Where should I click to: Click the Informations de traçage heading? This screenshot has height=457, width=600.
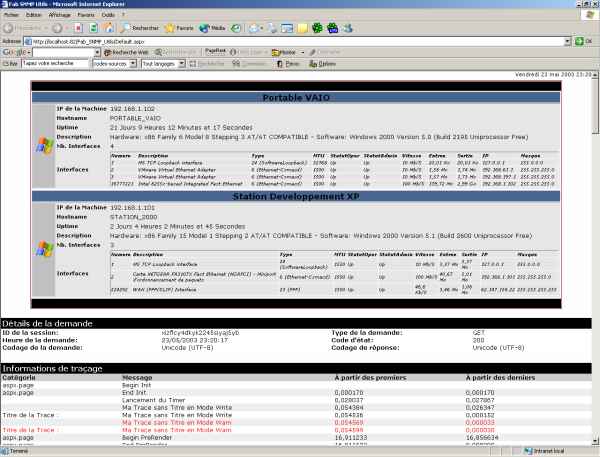(x=52, y=369)
